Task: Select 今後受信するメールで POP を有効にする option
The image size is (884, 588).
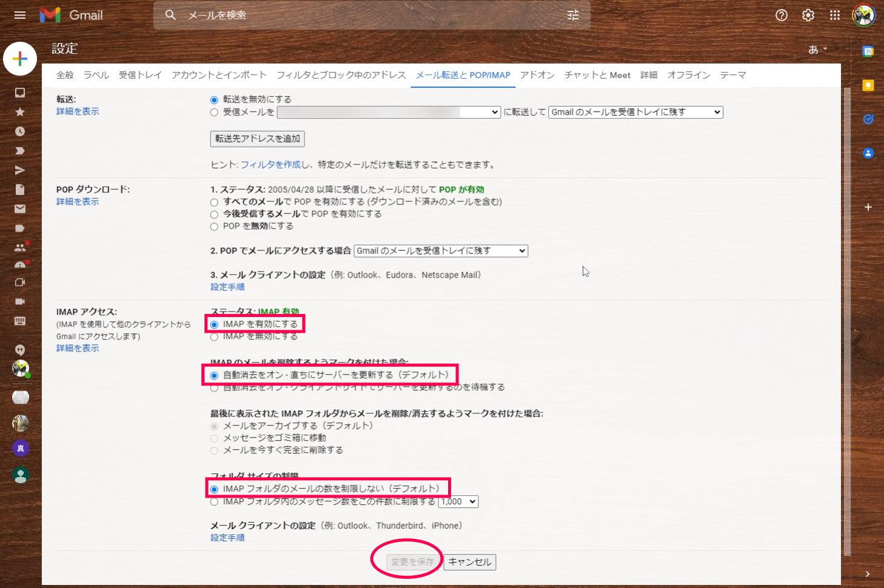Action: [214, 215]
